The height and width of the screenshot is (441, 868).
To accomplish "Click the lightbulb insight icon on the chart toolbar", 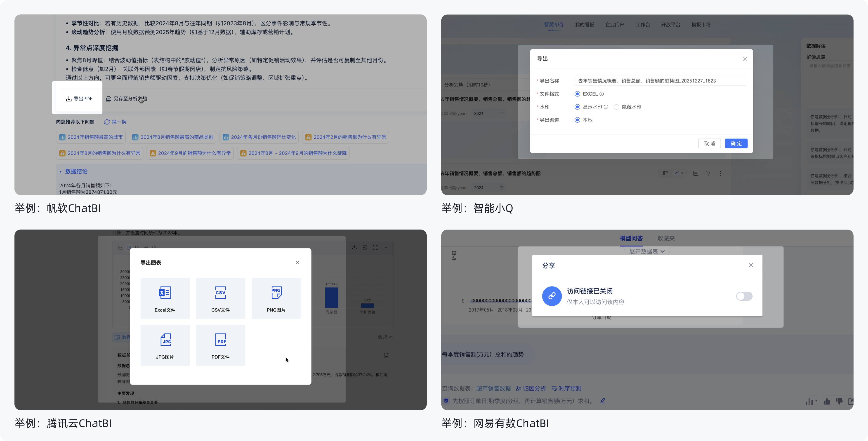I will click(x=708, y=173).
